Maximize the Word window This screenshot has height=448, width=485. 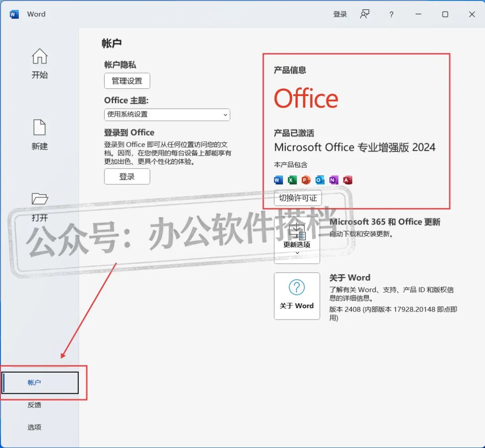tap(445, 14)
